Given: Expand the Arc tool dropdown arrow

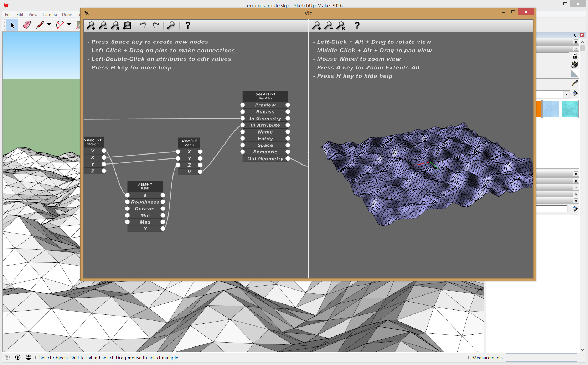Looking at the screenshot, I should 69,25.
